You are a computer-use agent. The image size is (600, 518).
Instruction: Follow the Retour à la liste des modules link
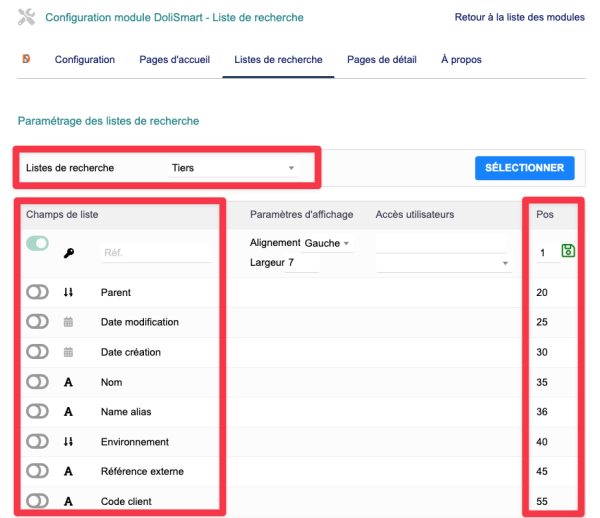pos(519,17)
